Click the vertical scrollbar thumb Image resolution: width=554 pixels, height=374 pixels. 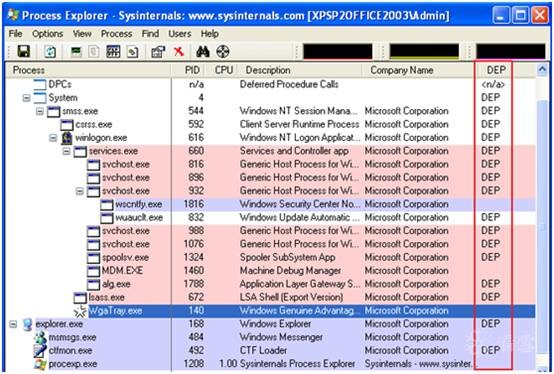coord(542,226)
